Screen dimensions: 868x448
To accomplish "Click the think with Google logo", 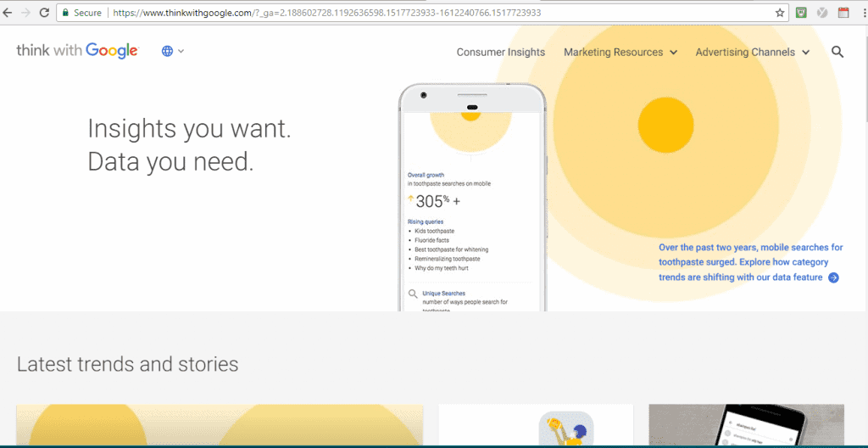I will tap(77, 51).
